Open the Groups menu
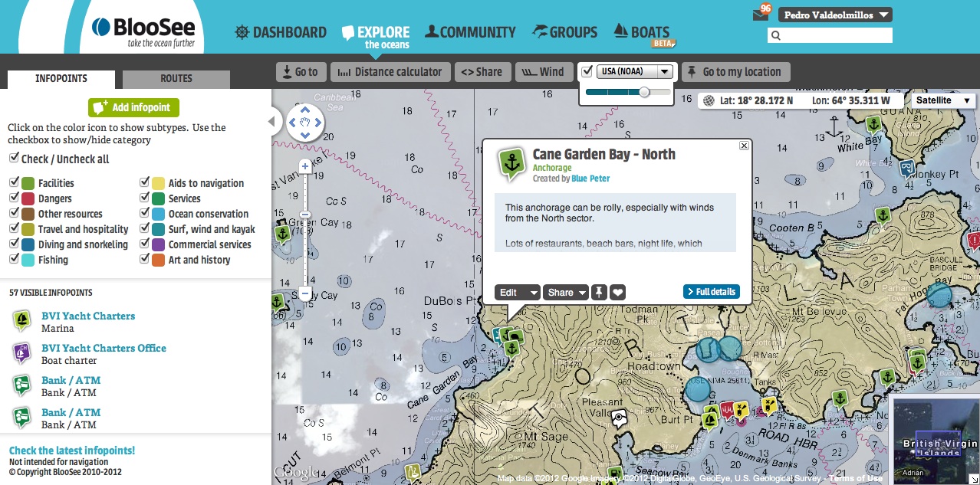Screen dimensions: 980x485 tap(564, 32)
